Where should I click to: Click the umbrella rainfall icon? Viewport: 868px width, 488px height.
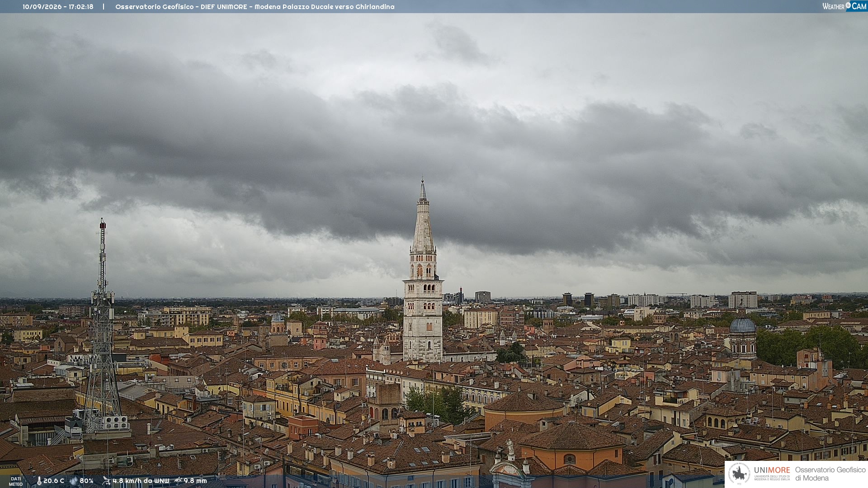178,481
